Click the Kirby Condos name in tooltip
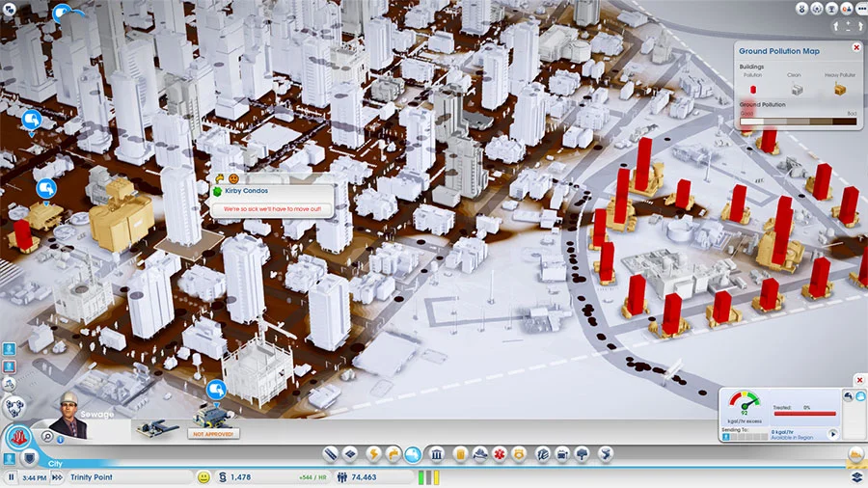Screen dimensions: 868x488 click(246, 191)
